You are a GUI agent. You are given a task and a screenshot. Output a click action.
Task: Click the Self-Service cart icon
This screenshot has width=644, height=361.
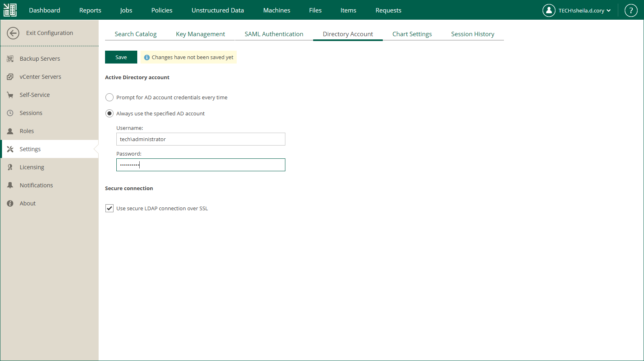click(10, 95)
